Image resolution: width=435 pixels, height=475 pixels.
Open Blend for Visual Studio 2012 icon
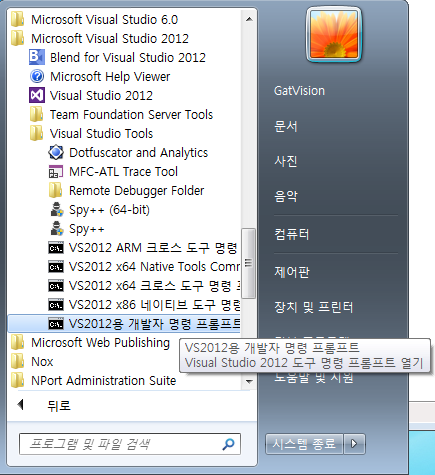pos(37,57)
